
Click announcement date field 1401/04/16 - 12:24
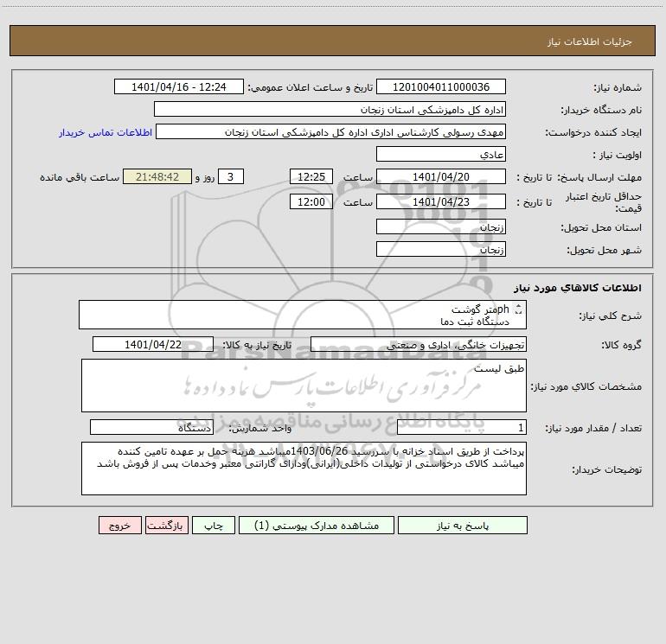[x=179, y=86]
